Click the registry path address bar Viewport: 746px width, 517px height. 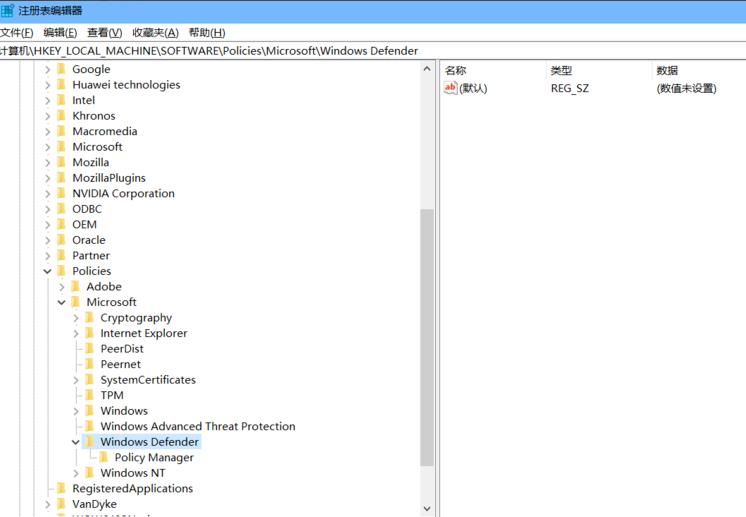(373, 51)
